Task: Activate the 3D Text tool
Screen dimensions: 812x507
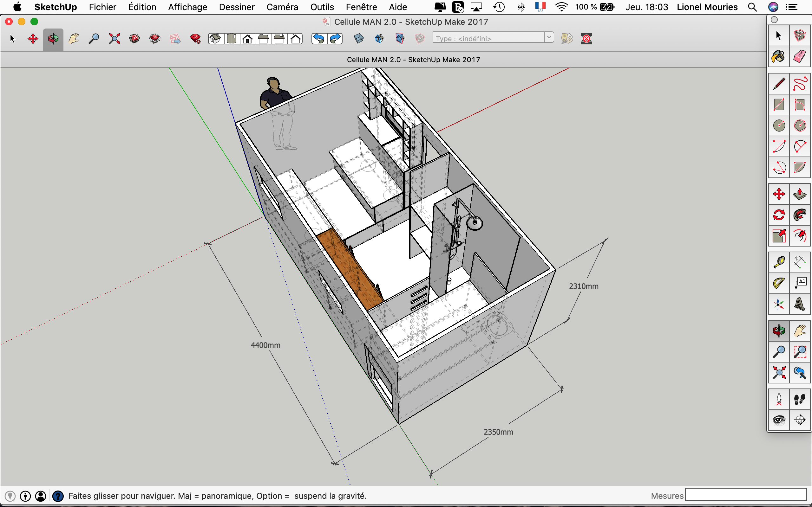Action: point(800,304)
